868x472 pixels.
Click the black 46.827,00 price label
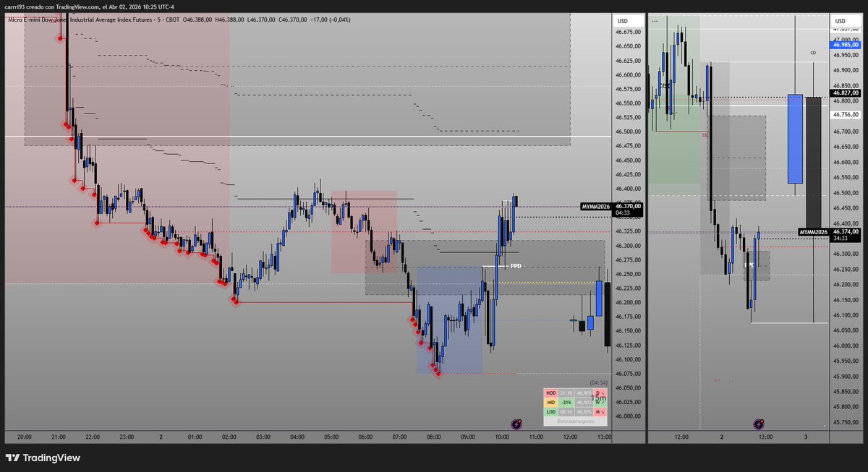tap(846, 93)
